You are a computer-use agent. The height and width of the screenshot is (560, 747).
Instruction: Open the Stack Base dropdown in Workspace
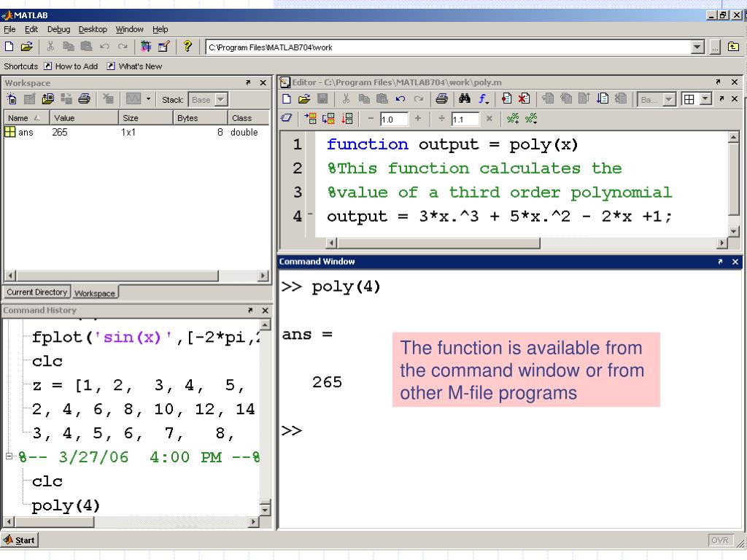220,99
